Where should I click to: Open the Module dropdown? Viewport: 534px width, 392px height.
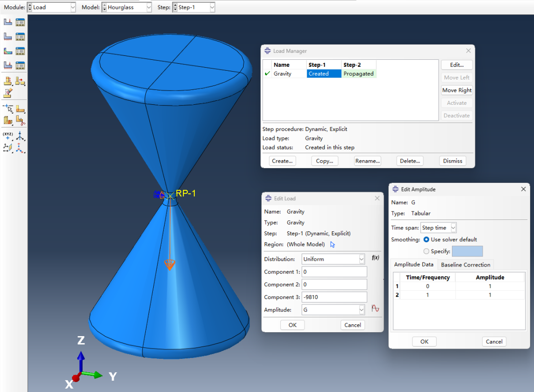coord(73,7)
